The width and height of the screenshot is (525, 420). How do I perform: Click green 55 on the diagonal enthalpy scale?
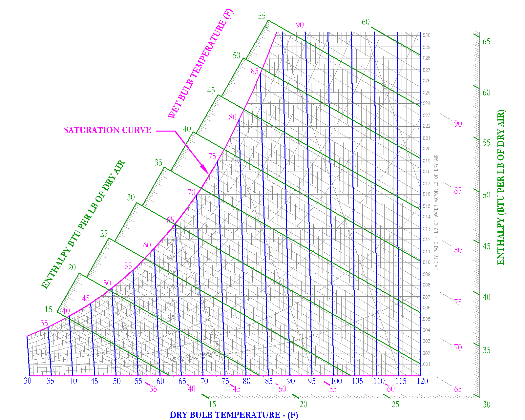(x=262, y=16)
